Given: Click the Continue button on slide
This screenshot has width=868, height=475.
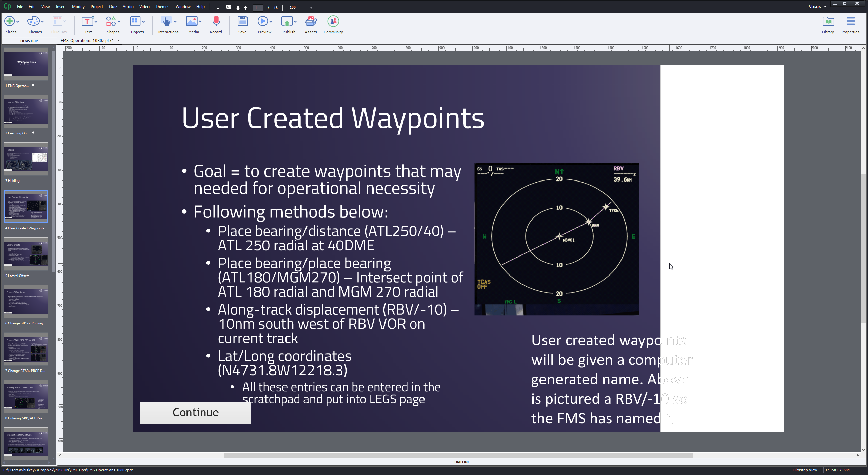Looking at the screenshot, I should 195,412.
